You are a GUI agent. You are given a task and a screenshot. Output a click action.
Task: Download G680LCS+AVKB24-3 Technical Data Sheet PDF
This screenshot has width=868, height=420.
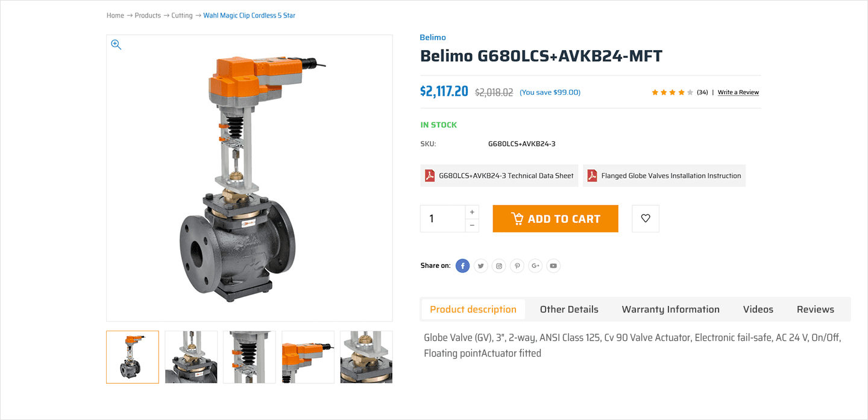pos(499,176)
